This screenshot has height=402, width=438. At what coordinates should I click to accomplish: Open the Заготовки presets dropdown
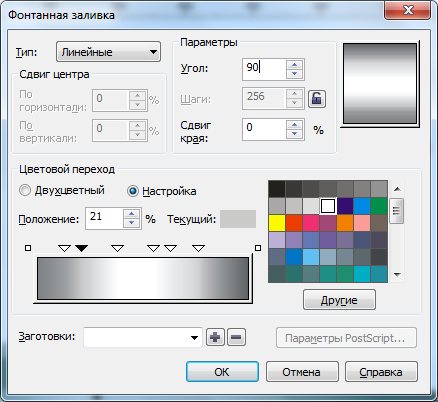click(143, 337)
